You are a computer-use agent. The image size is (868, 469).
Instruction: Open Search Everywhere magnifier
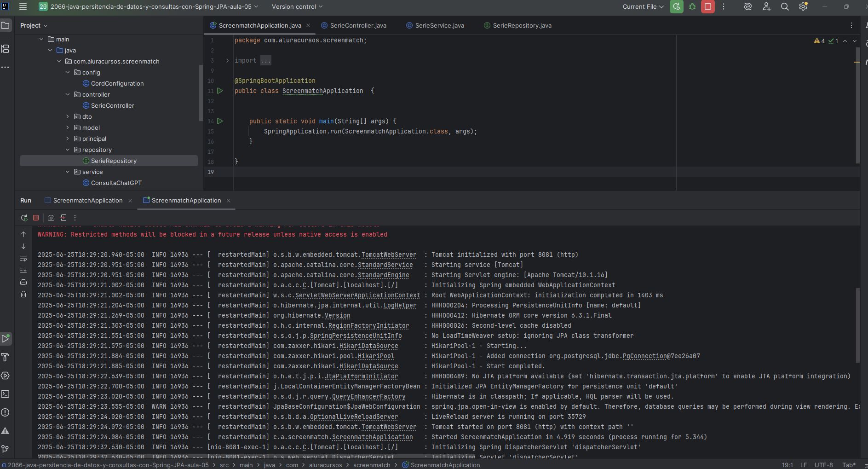coord(785,6)
